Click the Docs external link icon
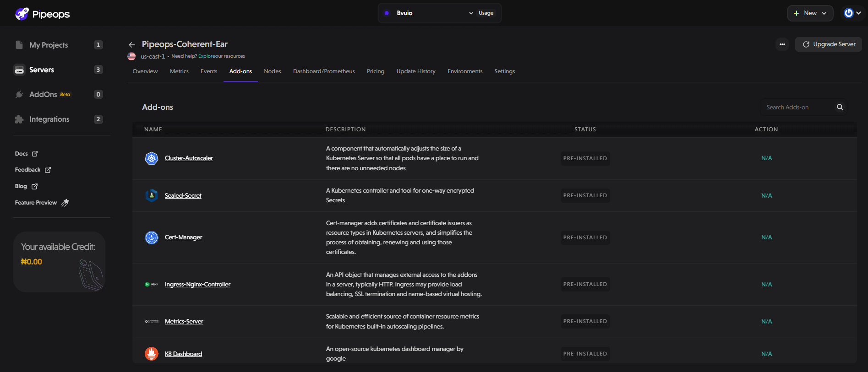This screenshot has width=868, height=372. click(35, 154)
